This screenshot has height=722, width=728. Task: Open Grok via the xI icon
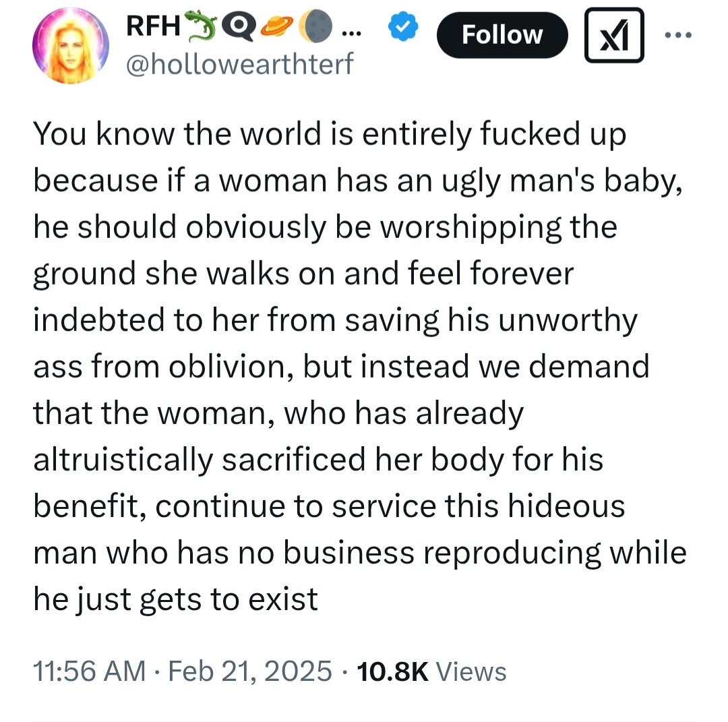(613, 34)
